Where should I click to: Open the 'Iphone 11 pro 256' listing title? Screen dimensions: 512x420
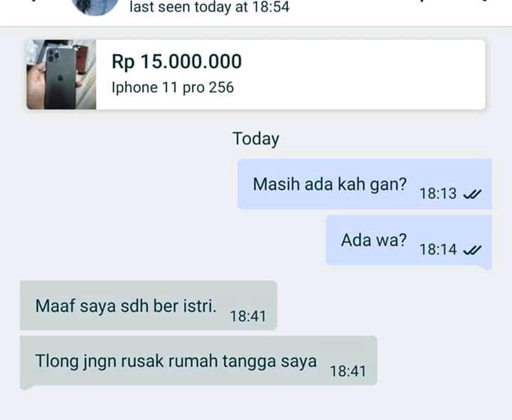(173, 87)
